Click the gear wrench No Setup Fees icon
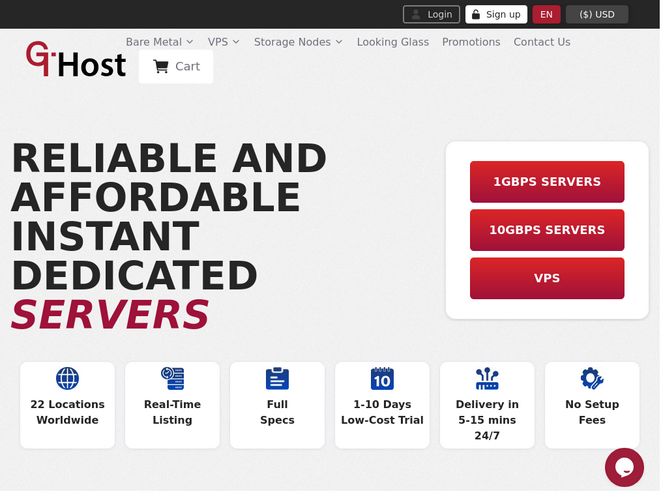Image resolution: width=668 pixels, height=500 pixels. (x=592, y=378)
